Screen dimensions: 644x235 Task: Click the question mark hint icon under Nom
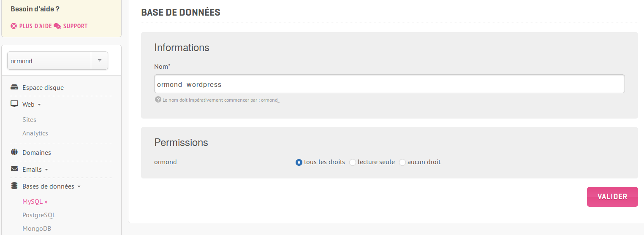tap(158, 100)
